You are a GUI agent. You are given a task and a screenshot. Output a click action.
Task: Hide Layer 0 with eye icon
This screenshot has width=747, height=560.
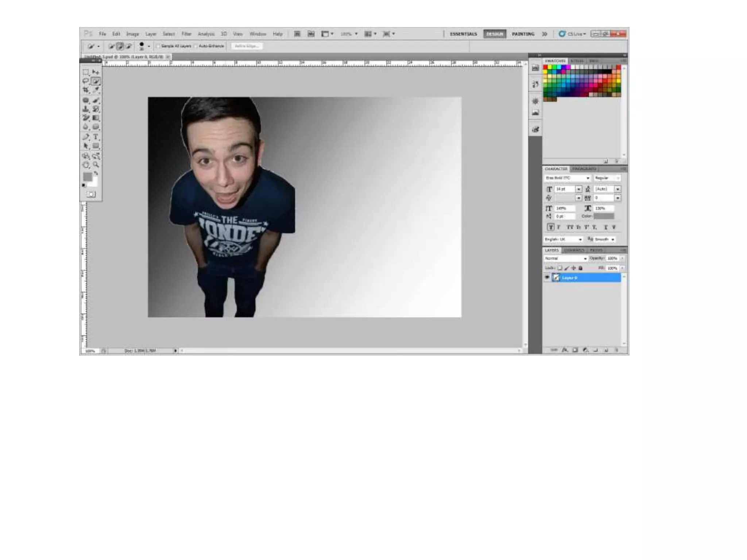547,277
